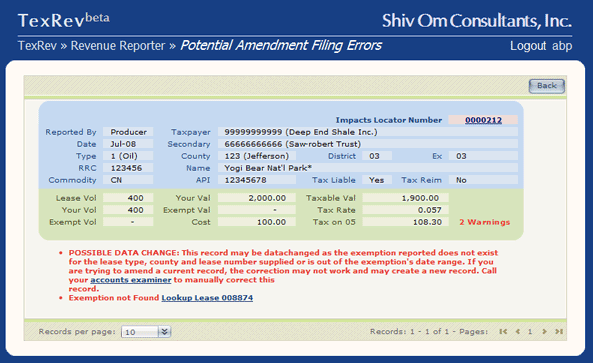Click the Shiv Om Consultants, Inc. header
This screenshot has height=363, width=593.
click(477, 21)
